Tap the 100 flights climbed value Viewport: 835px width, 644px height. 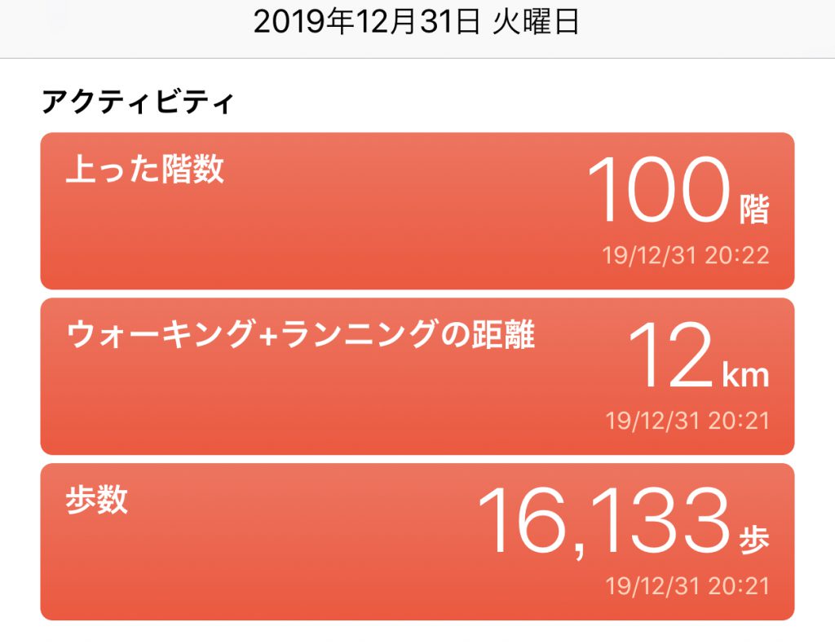point(656,191)
